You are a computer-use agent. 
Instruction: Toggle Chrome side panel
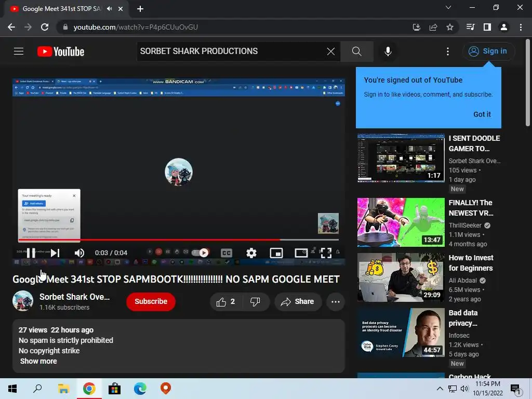tap(487, 27)
